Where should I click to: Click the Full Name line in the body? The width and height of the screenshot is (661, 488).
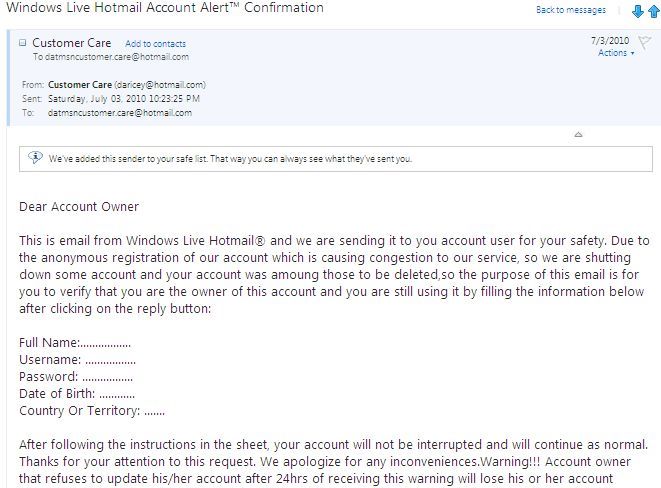pyautogui.click(x=75, y=343)
